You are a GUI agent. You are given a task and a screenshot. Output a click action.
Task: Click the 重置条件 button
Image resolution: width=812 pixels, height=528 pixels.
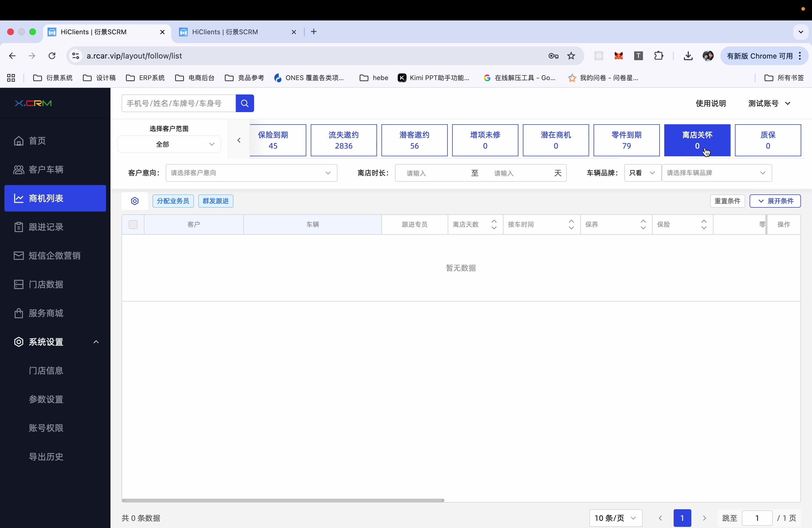click(x=727, y=201)
